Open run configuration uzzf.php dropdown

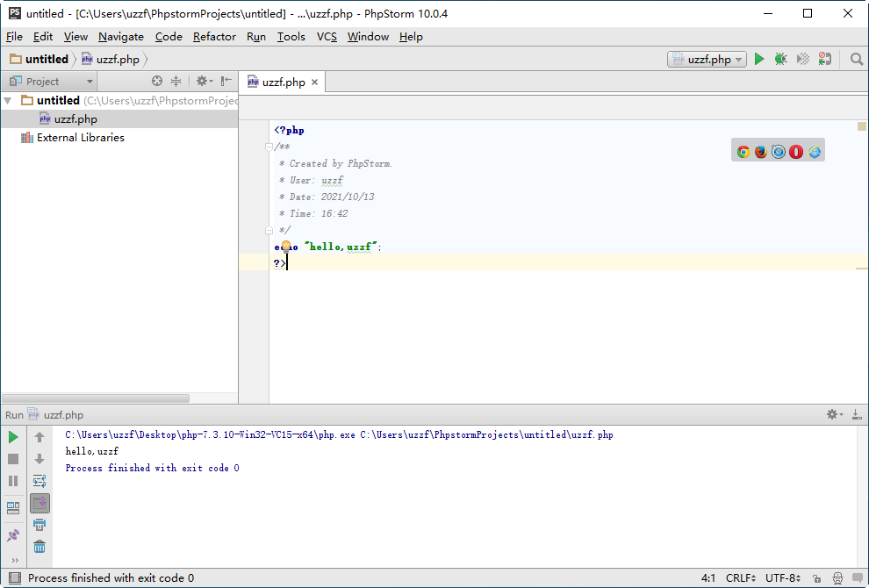point(707,60)
